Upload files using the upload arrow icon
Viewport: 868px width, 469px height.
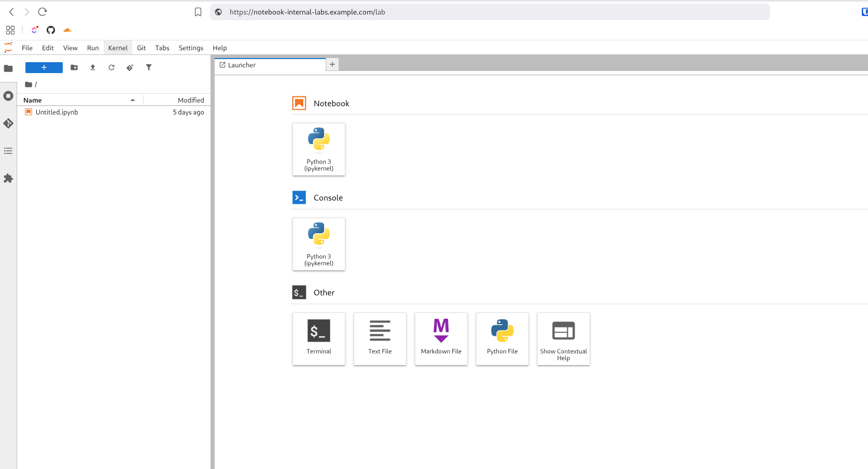tap(93, 67)
